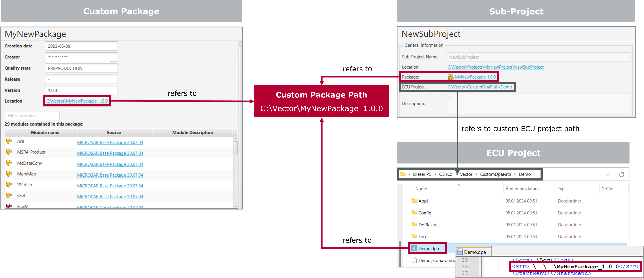Open the MyNewPackage 1.0.0 package link

point(475,77)
